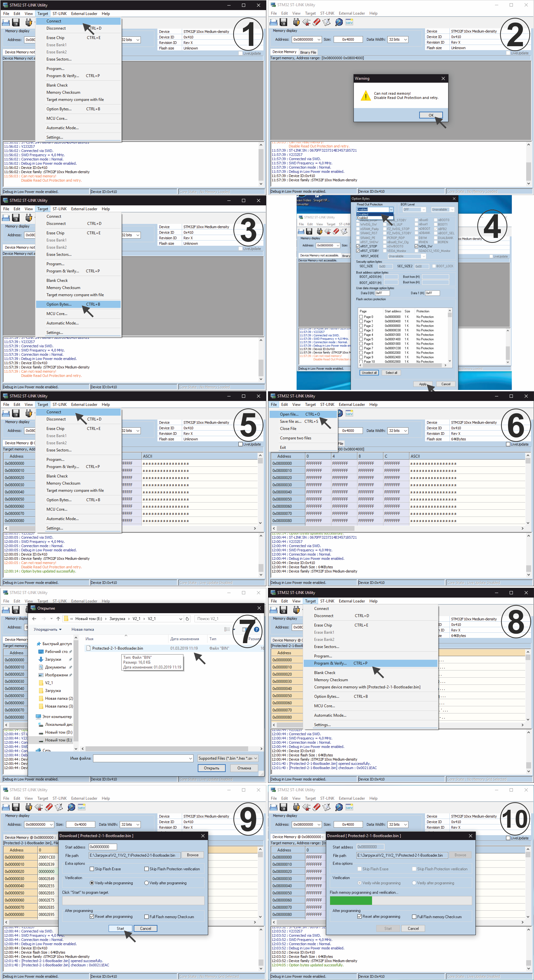Click Browse in step 9 Download dialog
This screenshot has width=534, height=980.
[193, 855]
